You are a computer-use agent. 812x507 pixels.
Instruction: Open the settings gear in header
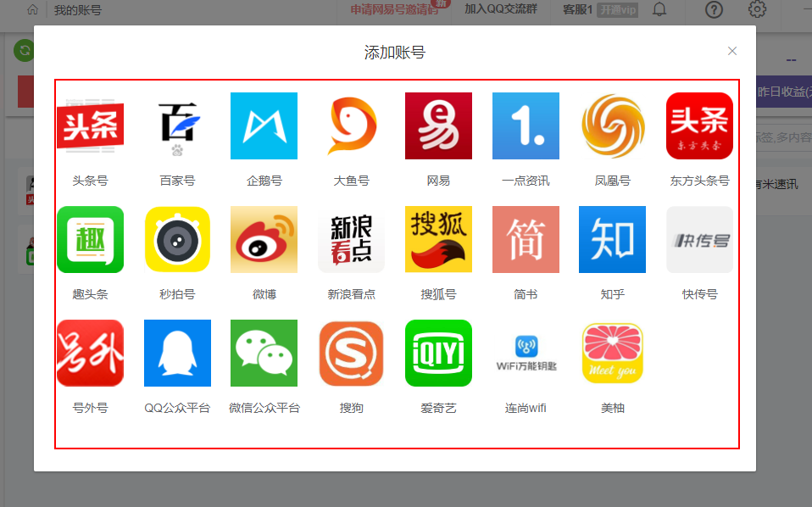[x=757, y=10]
